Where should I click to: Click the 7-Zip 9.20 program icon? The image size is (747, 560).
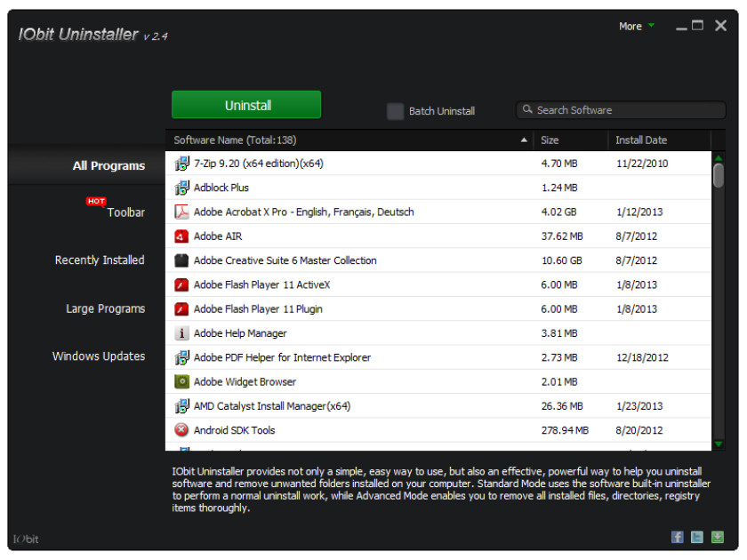tap(181, 164)
